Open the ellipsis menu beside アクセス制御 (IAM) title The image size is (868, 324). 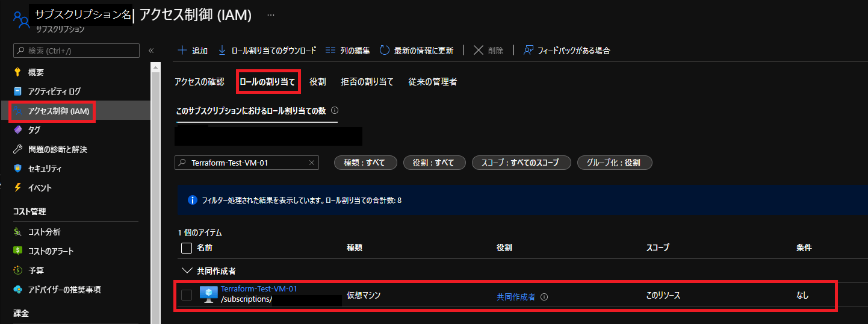click(271, 14)
